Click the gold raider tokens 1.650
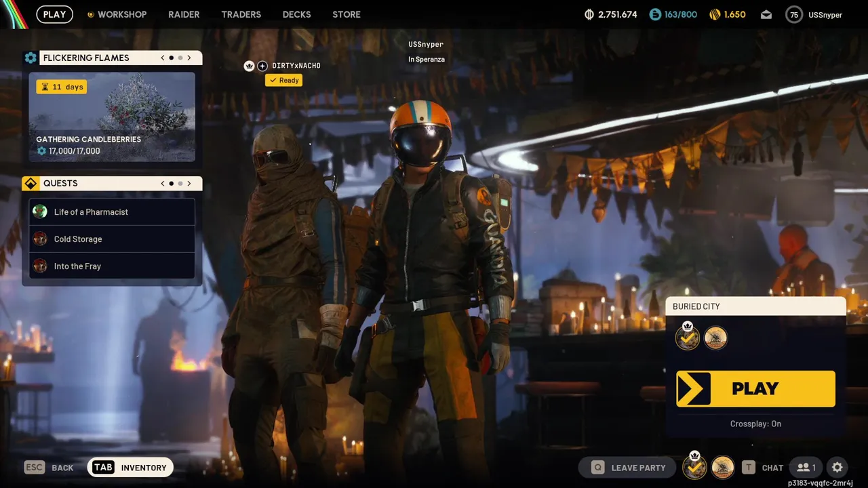 pos(728,14)
